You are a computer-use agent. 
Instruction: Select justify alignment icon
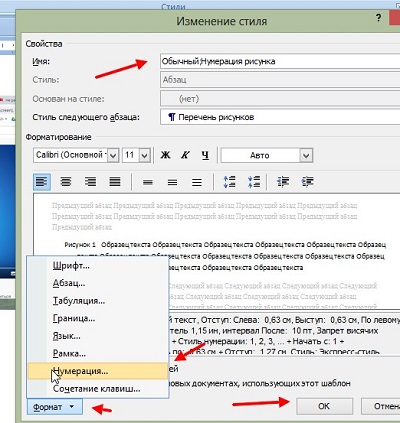tap(115, 182)
